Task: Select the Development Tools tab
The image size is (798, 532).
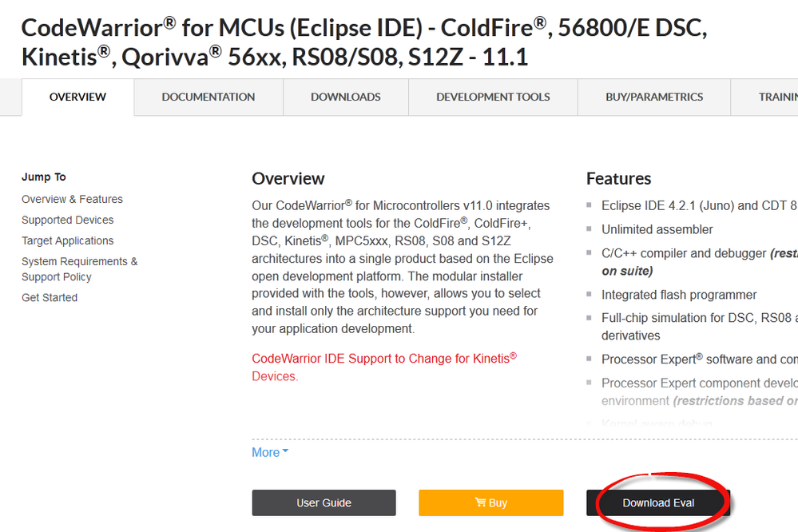Action: click(x=493, y=97)
